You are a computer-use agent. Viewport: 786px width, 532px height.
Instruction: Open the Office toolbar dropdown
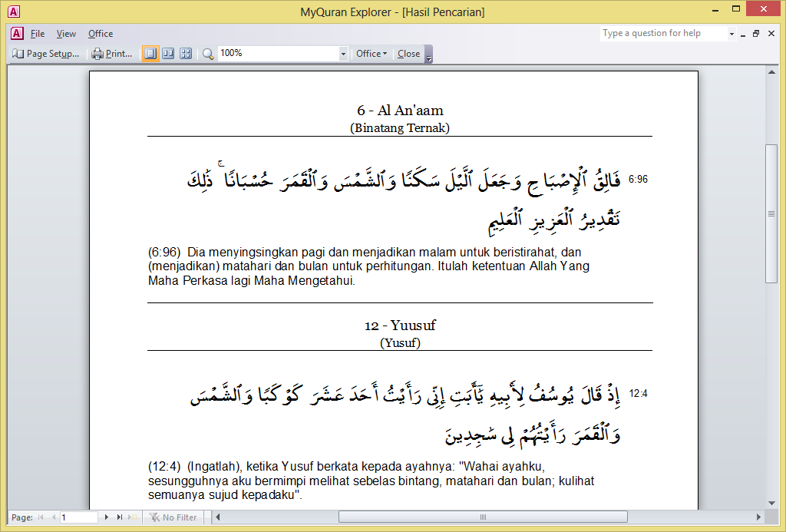pos(372,54)
